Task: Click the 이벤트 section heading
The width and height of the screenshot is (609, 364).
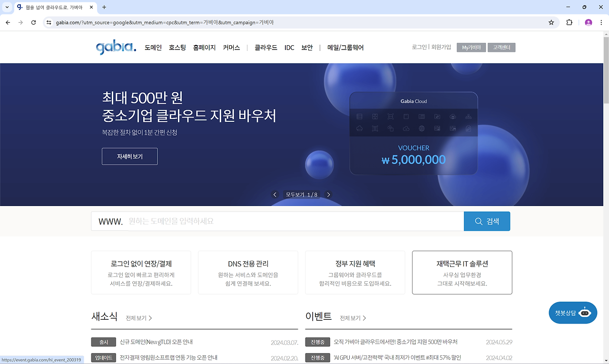Action: [318, 316]
